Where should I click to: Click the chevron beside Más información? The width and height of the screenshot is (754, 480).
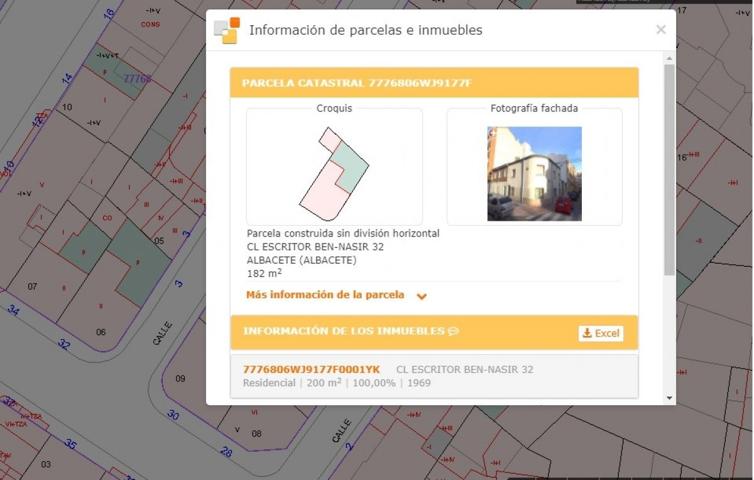pos(422,296)
